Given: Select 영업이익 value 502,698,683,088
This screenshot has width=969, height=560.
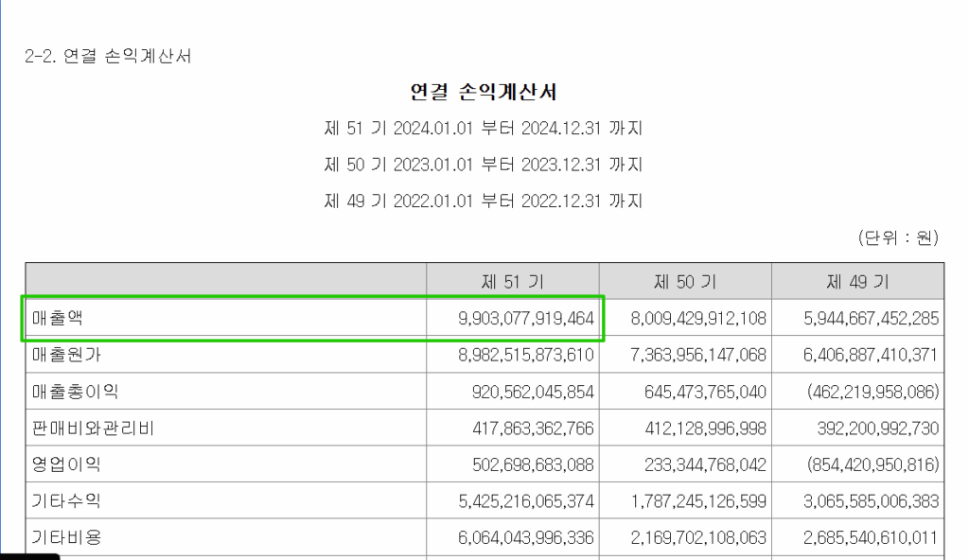Looking at the screenshot, I should click(x=529, y=464).
